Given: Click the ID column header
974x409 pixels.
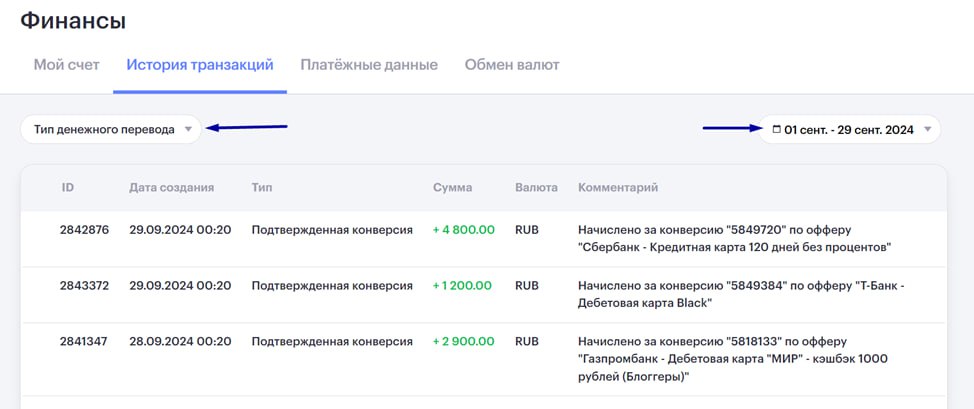Looking at the screenshot, I should [x=68, y=187].
